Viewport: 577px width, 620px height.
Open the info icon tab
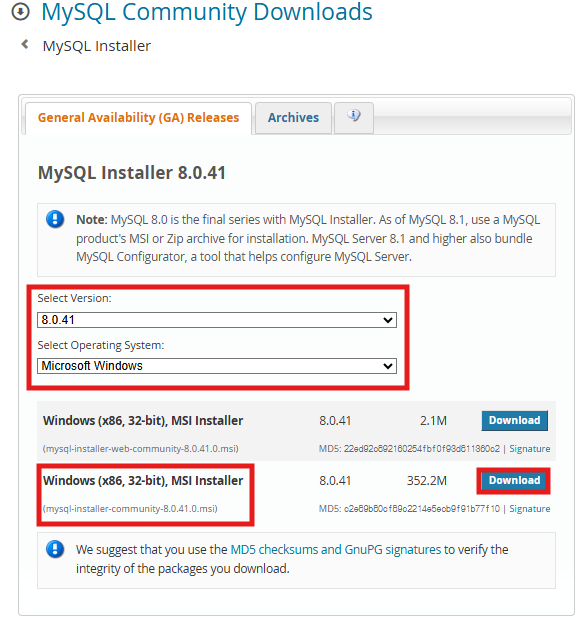pos(354,117)
